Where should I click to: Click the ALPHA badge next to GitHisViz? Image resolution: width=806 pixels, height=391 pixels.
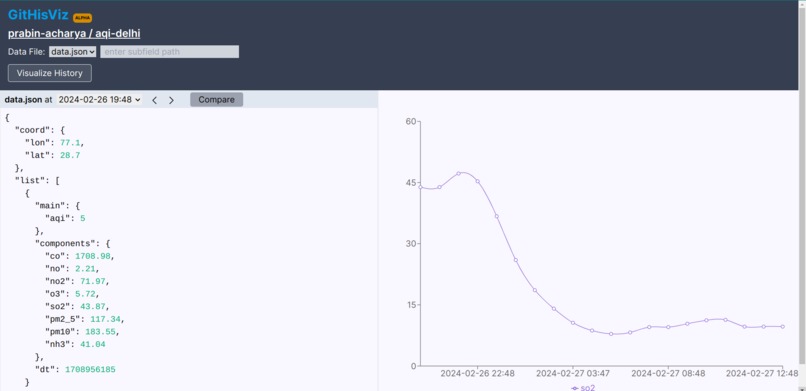click(82, 18)
